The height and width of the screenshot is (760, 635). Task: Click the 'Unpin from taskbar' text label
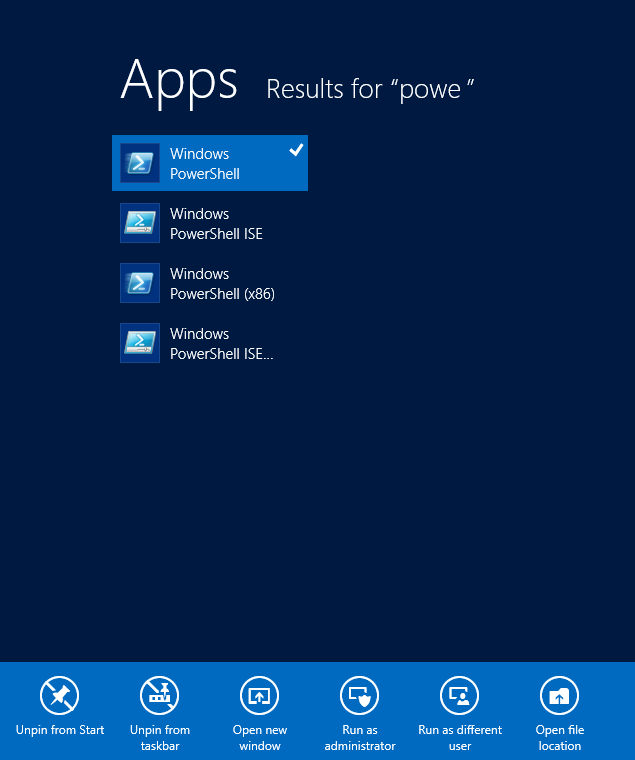tap(160, 738)
